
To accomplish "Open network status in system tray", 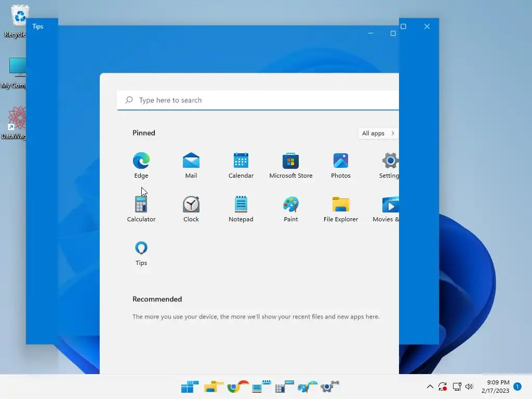I will pos(457,387).
